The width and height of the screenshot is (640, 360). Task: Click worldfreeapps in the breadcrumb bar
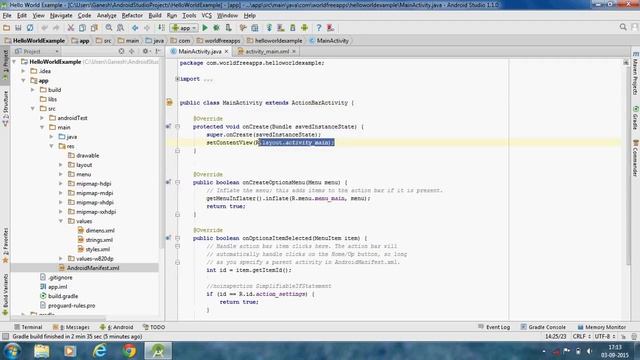(219, 41)
